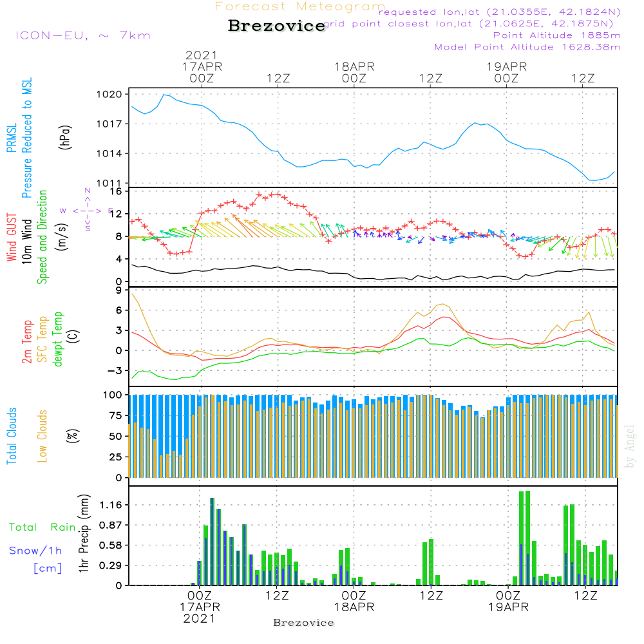644x644 pixels.
Task: Click the 'grid point closest lon,lat' line
Action: (x=469, y=24)
